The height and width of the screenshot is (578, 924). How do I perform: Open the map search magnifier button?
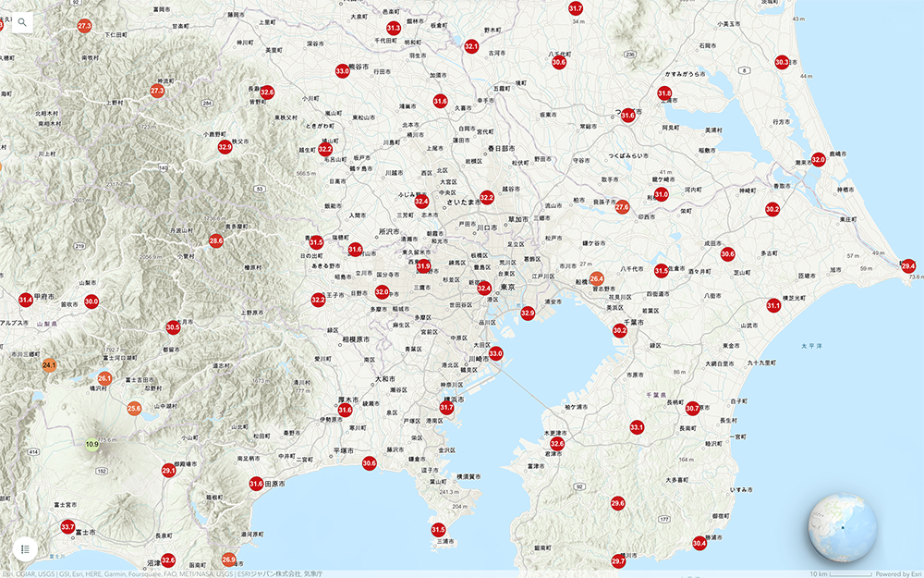22,22
